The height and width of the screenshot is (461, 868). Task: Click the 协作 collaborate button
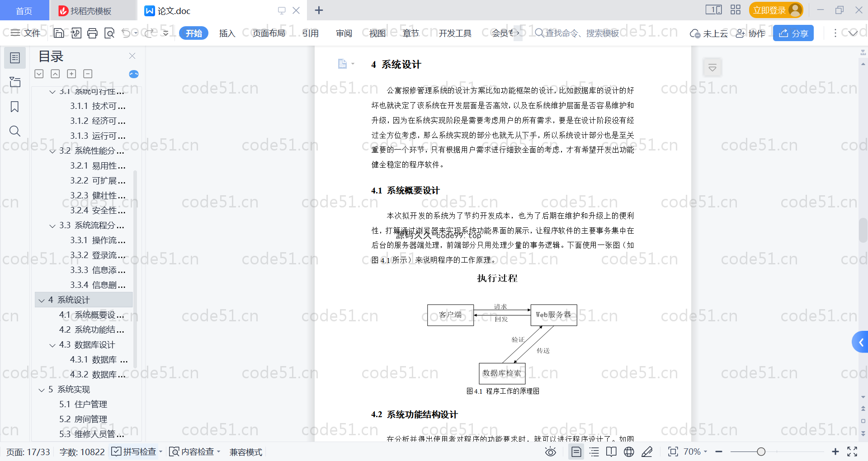click(x=750, y=33)
